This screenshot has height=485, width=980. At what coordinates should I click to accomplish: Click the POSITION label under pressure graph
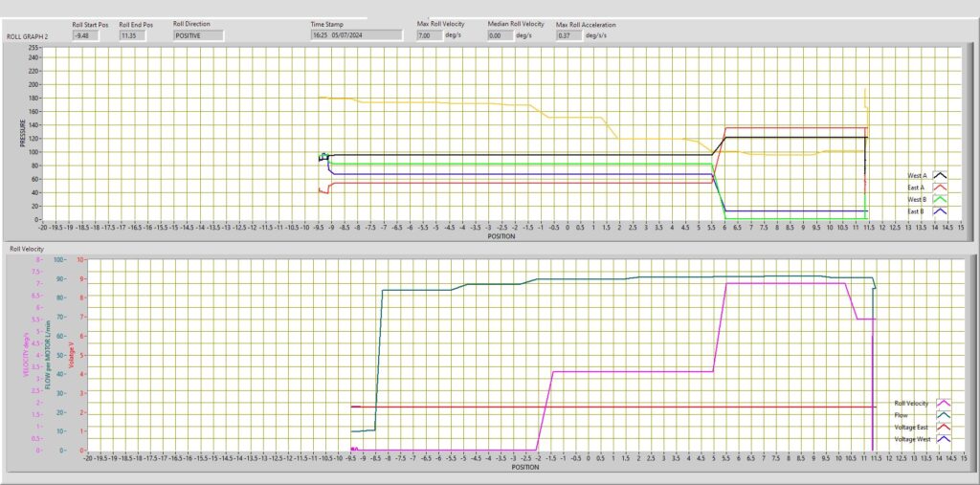point(499,233)
